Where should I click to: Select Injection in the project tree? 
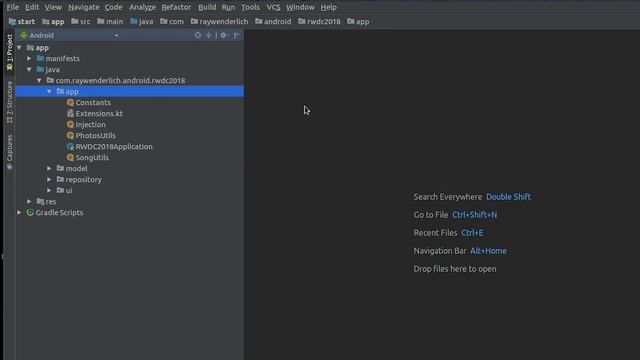(x=91, y=125)
